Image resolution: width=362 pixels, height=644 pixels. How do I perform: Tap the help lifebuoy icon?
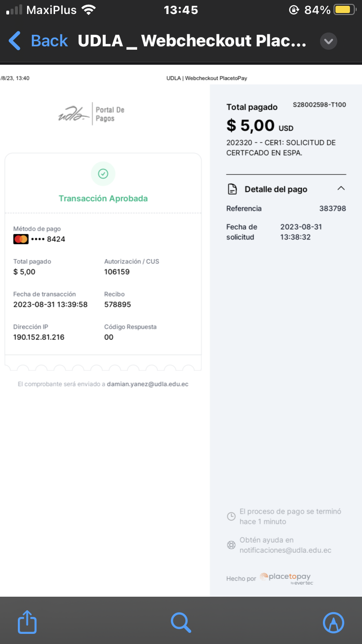click(x=231, y=545)
